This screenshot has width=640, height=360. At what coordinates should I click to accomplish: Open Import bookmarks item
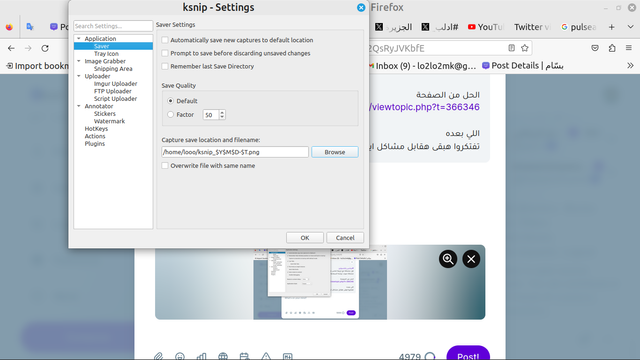coord(38,66)
